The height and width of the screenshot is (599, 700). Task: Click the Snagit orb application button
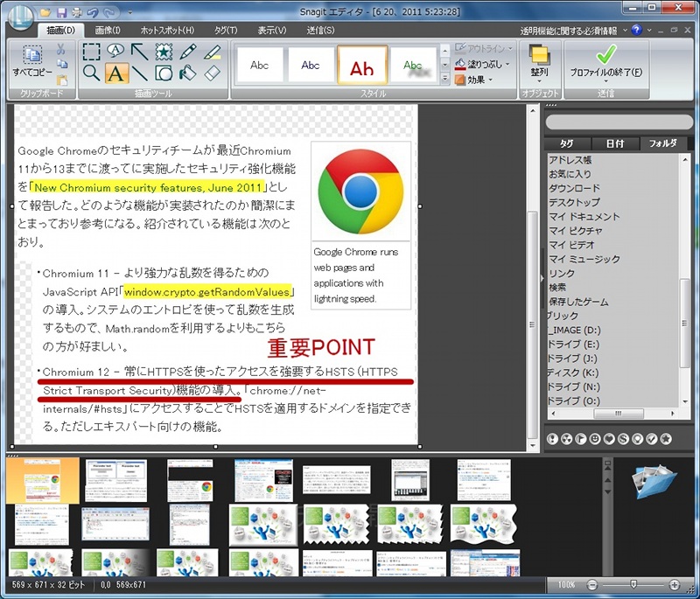tap(20, 17)
